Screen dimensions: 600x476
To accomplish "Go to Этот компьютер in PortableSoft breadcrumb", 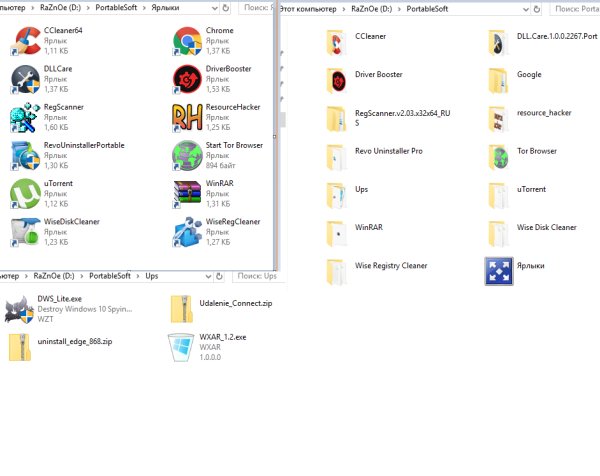I will (x=308, y=9).
